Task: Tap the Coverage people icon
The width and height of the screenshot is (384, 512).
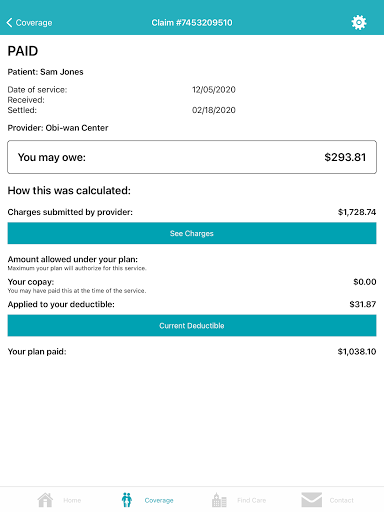Action: 127,500
